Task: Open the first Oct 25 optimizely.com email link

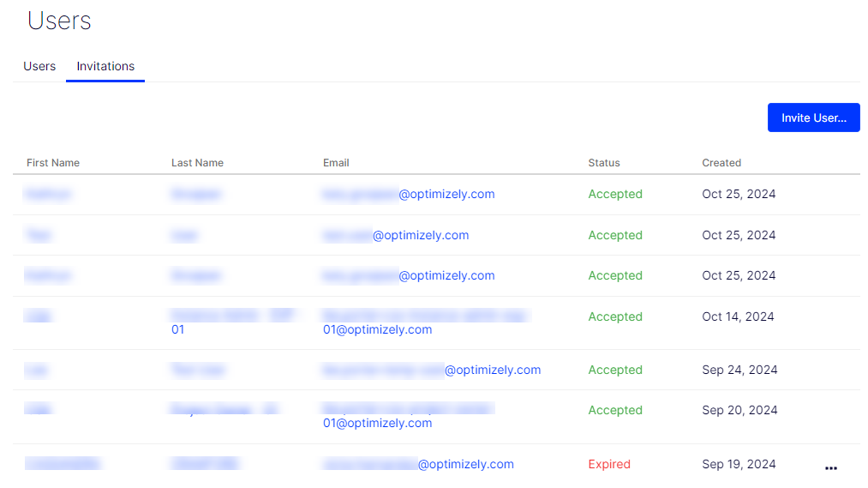Action: coord(409,195)
